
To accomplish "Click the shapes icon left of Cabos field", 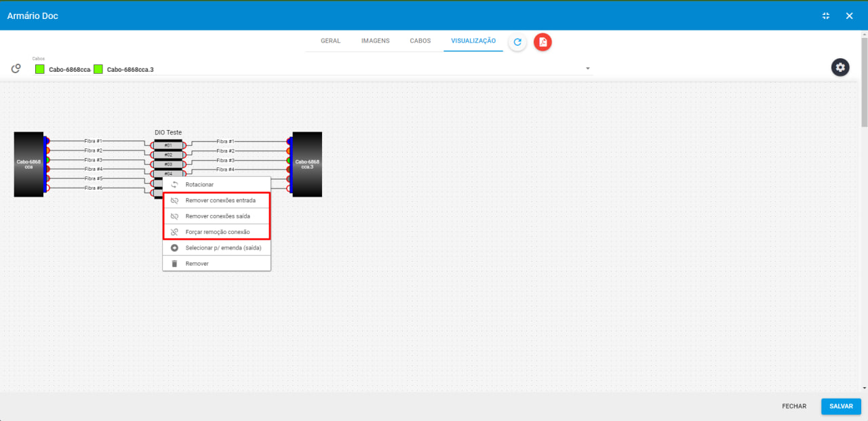I will (x=16, y=68).
